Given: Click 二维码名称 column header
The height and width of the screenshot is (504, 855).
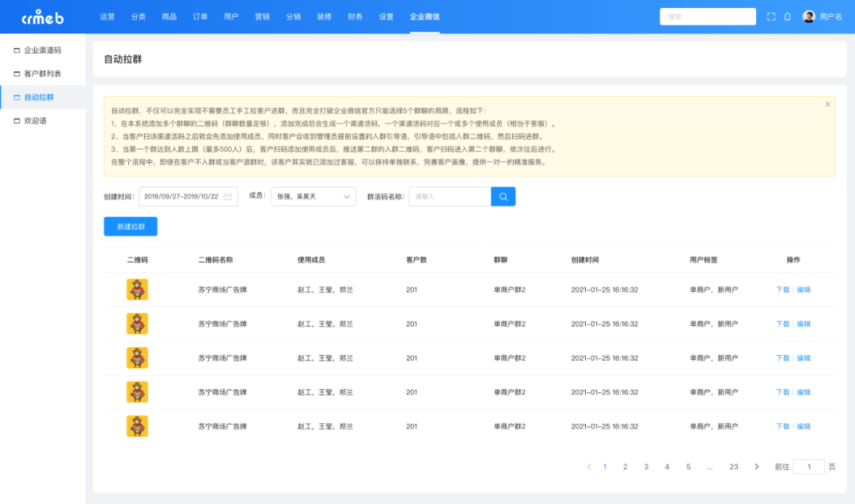Looking at the screenshot, I should click(215, 260).
